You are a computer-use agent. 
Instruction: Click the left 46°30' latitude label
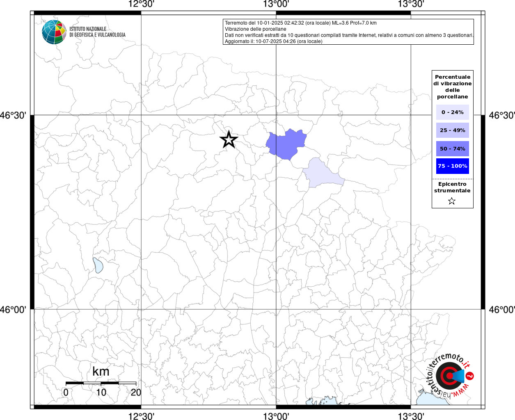pos(13,115)
